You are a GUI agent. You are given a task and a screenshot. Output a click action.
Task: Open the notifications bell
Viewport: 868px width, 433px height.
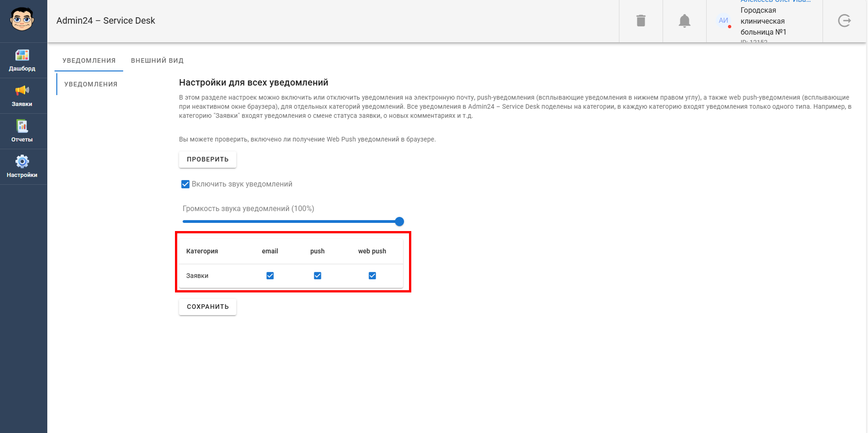point(684,21)
